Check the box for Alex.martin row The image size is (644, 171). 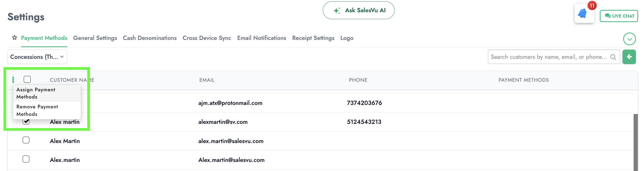click(x=26, y=159)
